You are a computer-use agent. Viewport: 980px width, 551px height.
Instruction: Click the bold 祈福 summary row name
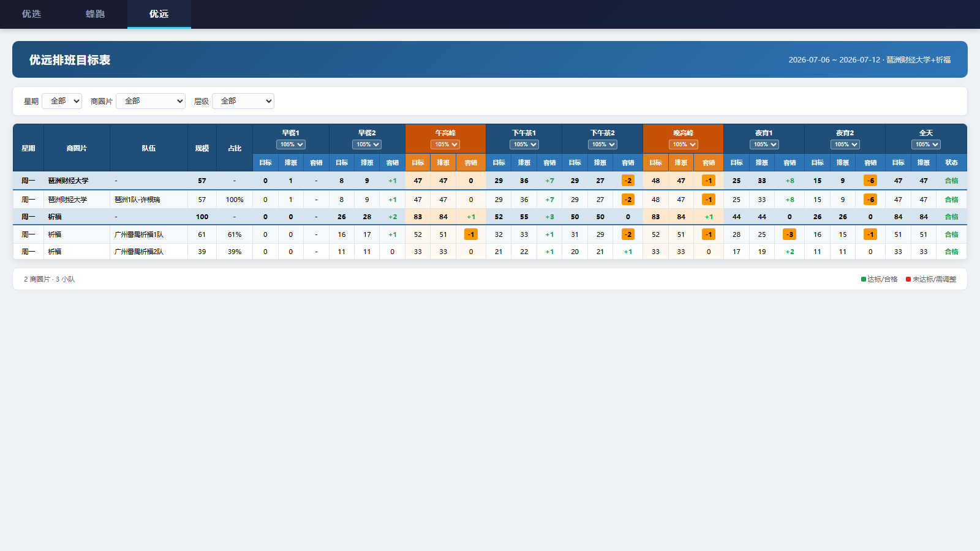click(x=55, y=217)
